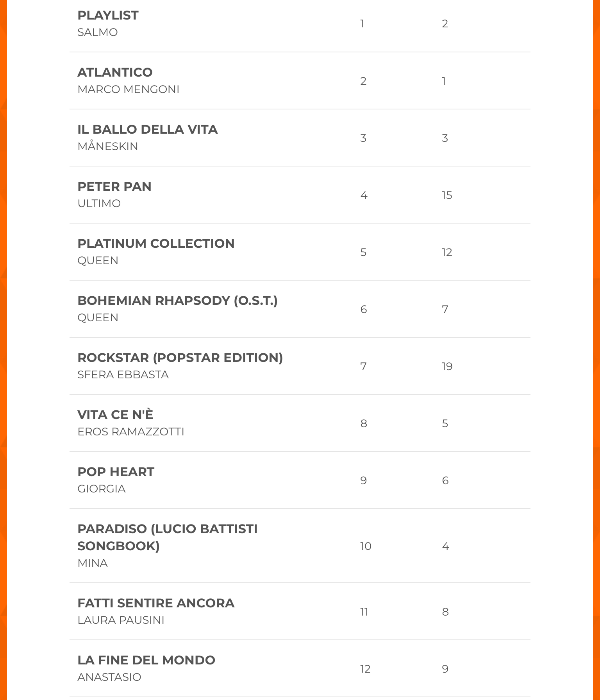Open the VITA CE N'È album
Viewport: 600px width, 700px height.
pos(115,415)
